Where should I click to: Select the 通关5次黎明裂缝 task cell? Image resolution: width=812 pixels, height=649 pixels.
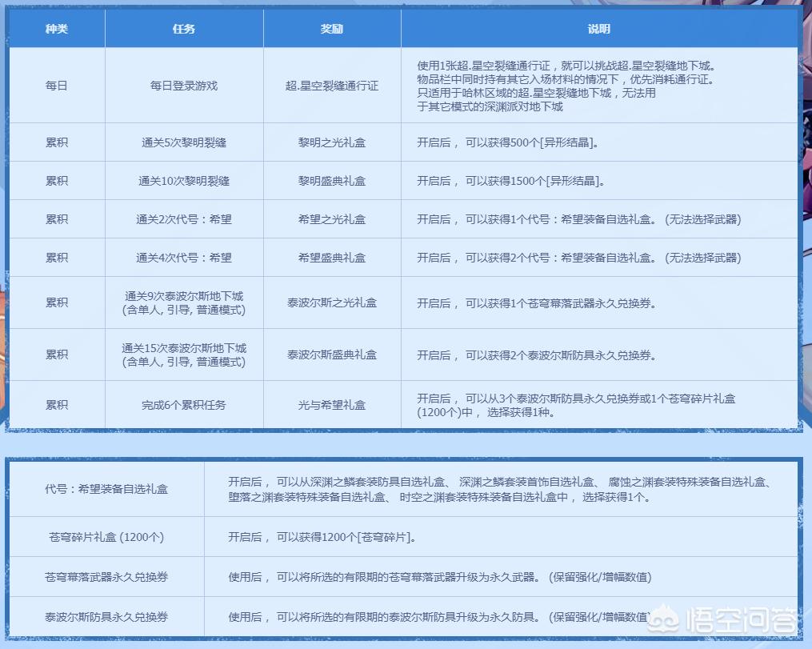[184, 142]
